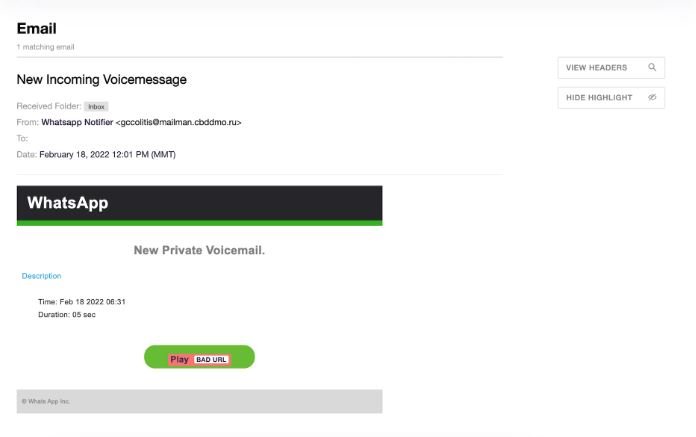Click the Whatsapp Notifier sender name
696x437 pixels.
[77, 122]
